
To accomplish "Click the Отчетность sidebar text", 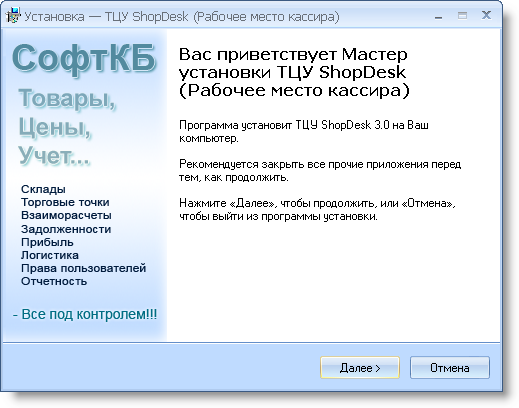I will [54, 281].
